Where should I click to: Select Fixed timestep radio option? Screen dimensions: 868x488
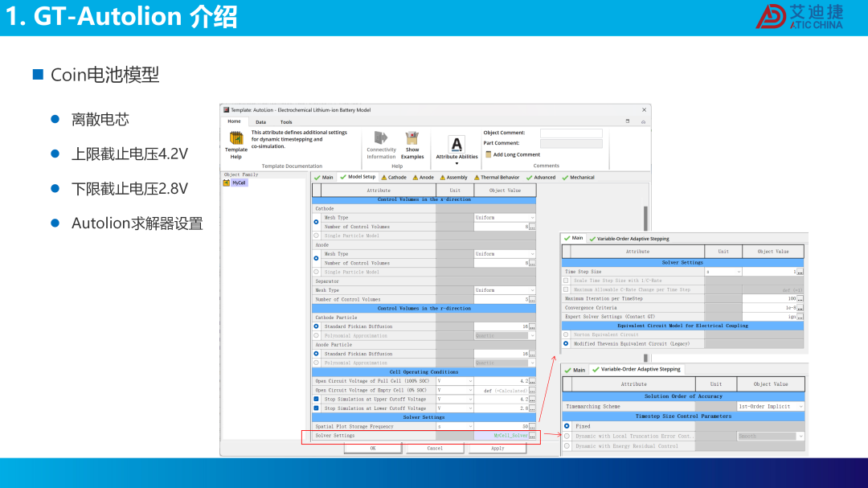point(567,426)
